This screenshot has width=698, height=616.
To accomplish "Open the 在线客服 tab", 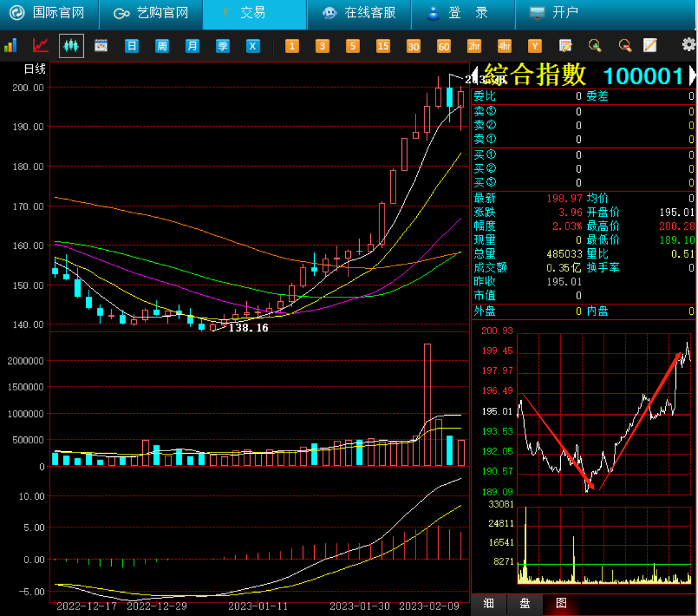I will [359, 13].
